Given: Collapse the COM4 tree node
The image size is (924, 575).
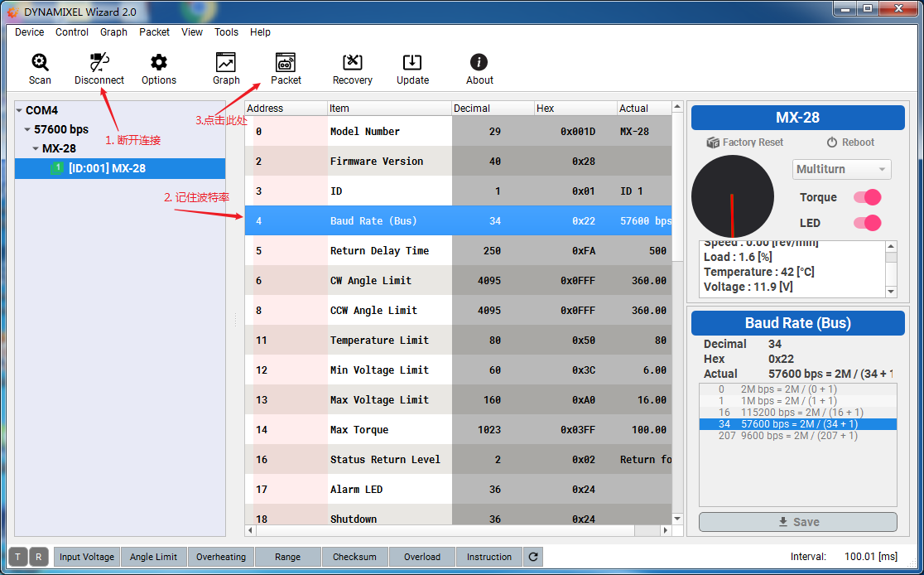Looking at the screenshot, I should [19, 110].
